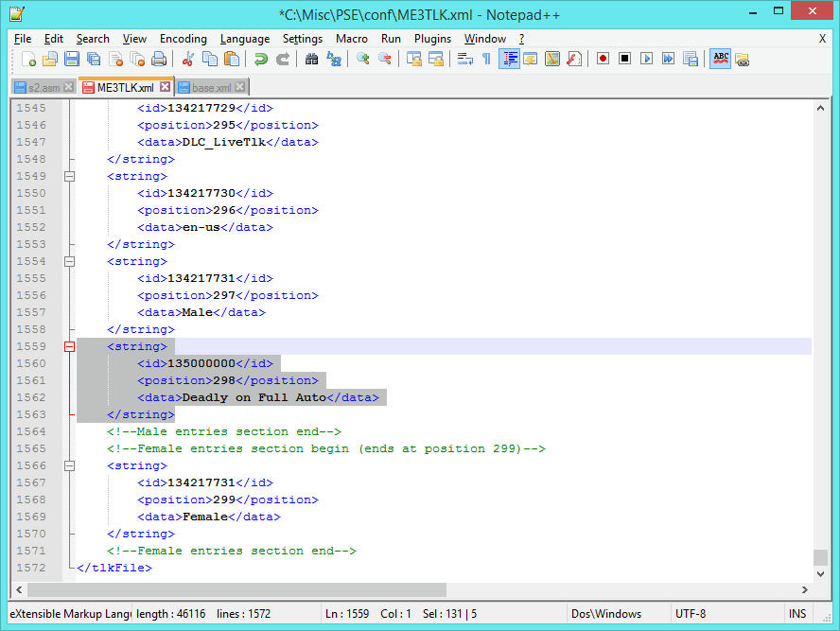Click the Print toolbar icon
This screenshot has width=840, height=631.
click(159, 59)
